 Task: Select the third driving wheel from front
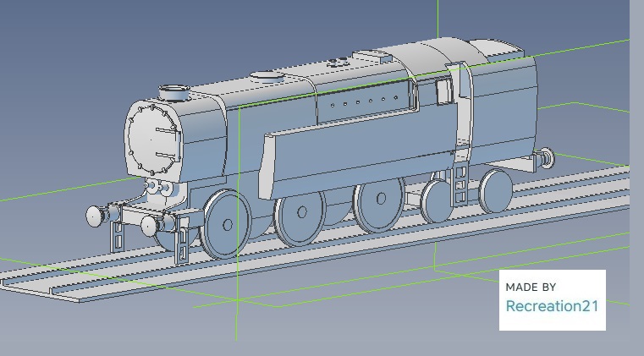pos(377,203)
